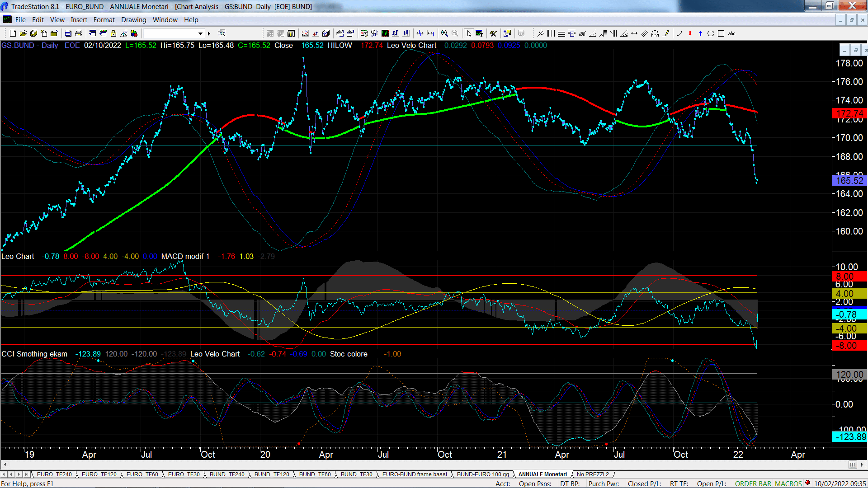The width and height of the screenshot is (868, 488).
Task: Switch to the EURO_TF60 workspace tab
Action: tap(142, 474)
